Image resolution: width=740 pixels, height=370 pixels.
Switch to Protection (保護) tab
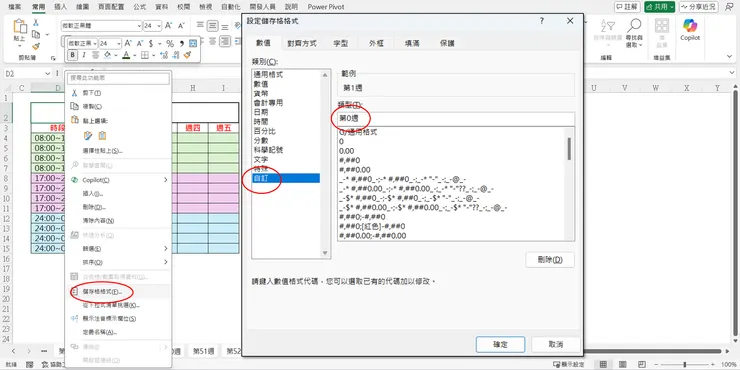click(x=447, y=43)
